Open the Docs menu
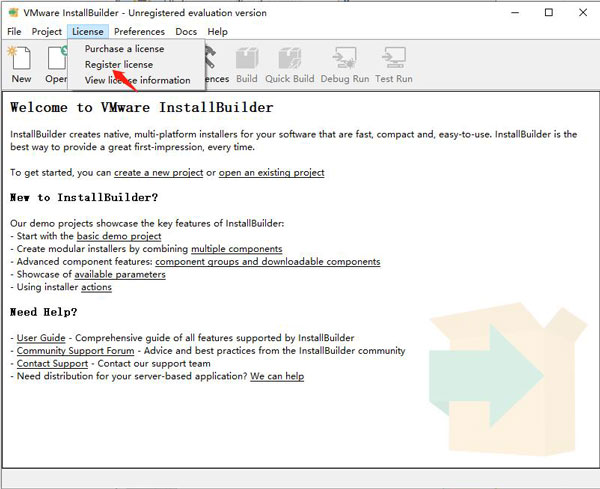The height and width of the screenshot is (489, 600). 186,32
